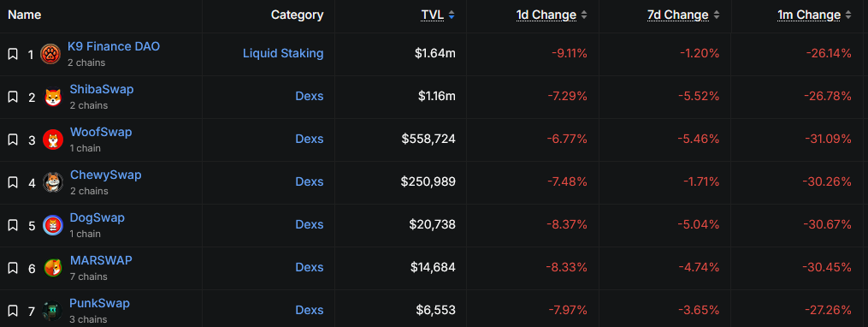The height and width of the screenshot is (327, 868).
Task: Sort table by TVL column arrows
Action: click(x=452, y=15)
